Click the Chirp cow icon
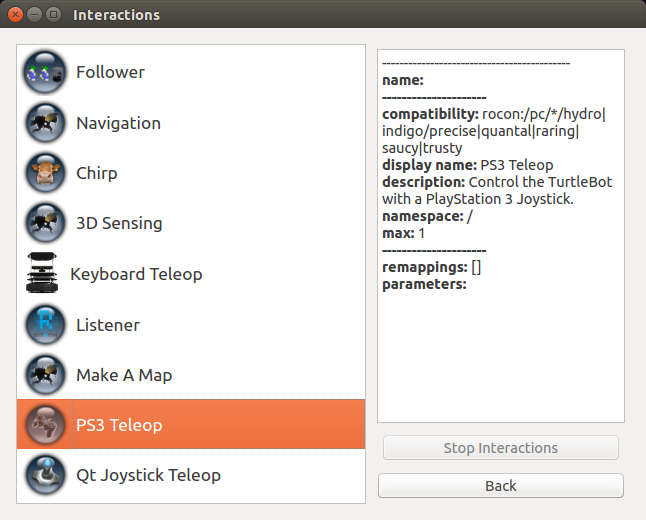The width and height of the screenshot is (646, 520). 45,173
